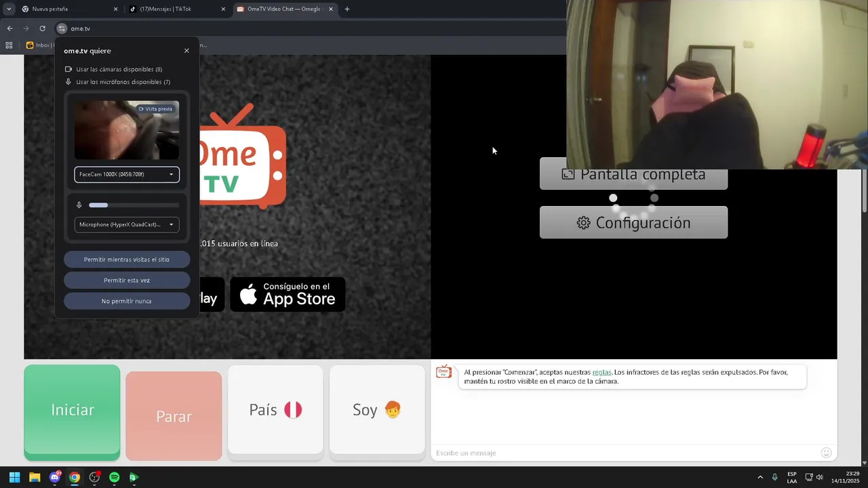Open the volume tray icon

(819, 477)
